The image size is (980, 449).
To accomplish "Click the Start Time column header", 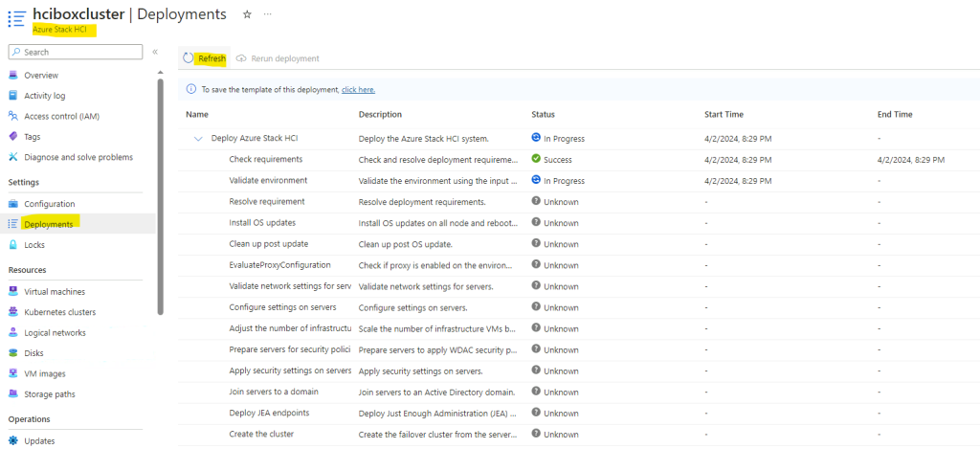I will [x=724, y=115].
